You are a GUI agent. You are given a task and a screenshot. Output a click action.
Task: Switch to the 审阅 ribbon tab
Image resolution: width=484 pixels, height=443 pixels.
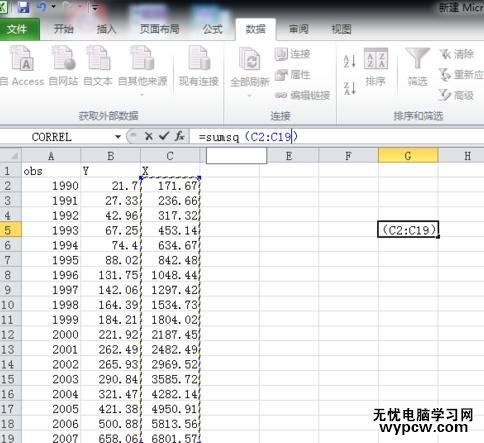coord(298,29)
